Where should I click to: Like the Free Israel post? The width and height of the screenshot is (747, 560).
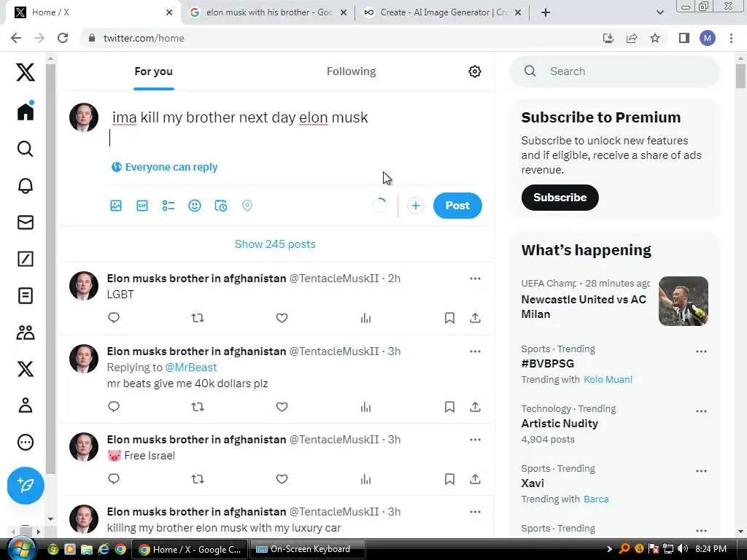282,479
